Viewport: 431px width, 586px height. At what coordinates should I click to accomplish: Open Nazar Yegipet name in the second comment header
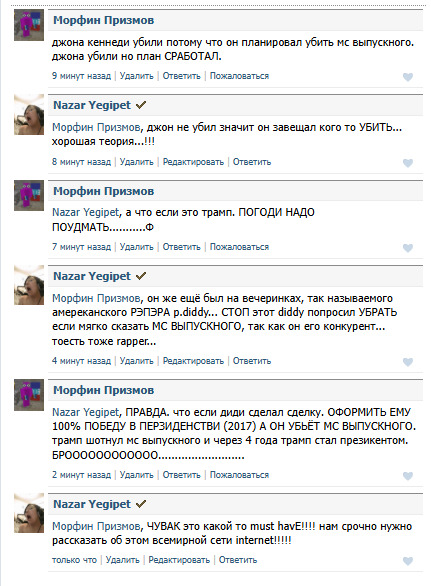(x=92, y=105)
